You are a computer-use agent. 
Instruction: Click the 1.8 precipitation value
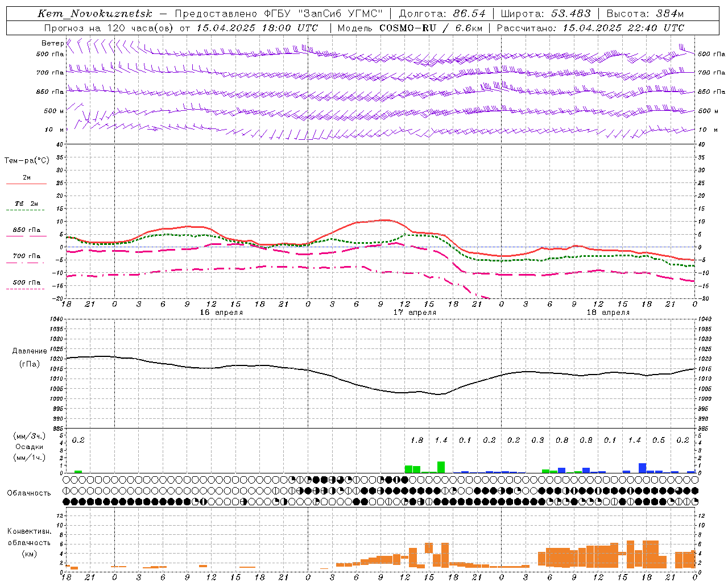tap(417, 440)
